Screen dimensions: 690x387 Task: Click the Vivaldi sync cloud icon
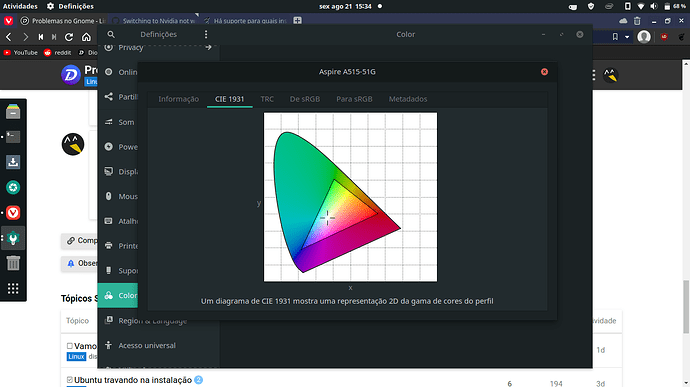(623, 21)
